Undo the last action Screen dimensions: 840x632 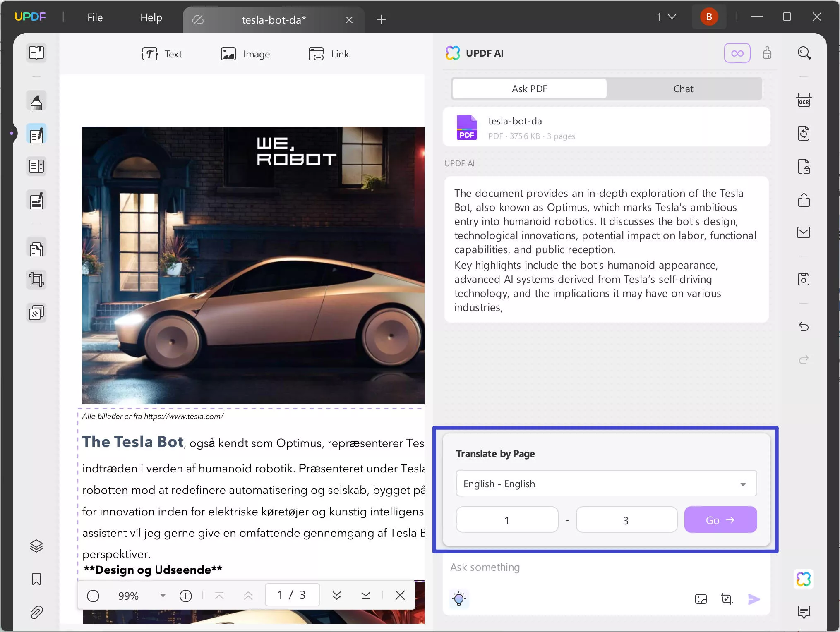click(804, 326)
